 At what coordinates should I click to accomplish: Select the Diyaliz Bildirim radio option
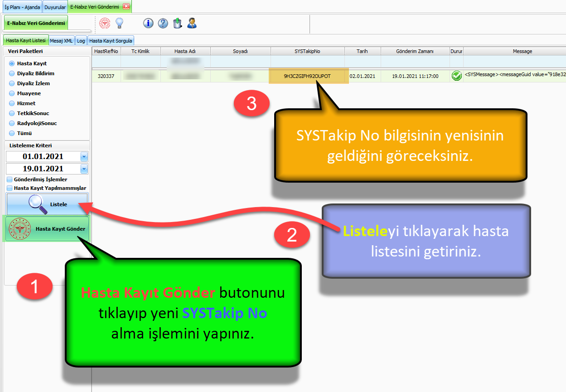point(12,73)
